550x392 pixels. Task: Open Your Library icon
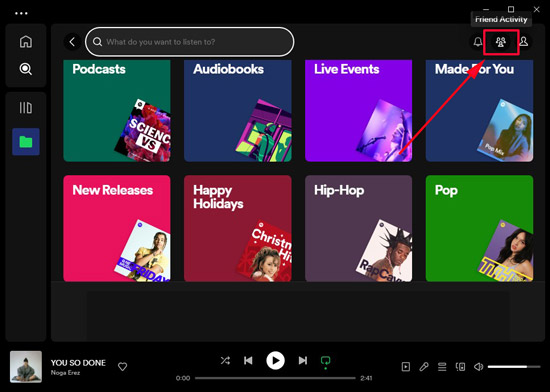tap(26, 108)
